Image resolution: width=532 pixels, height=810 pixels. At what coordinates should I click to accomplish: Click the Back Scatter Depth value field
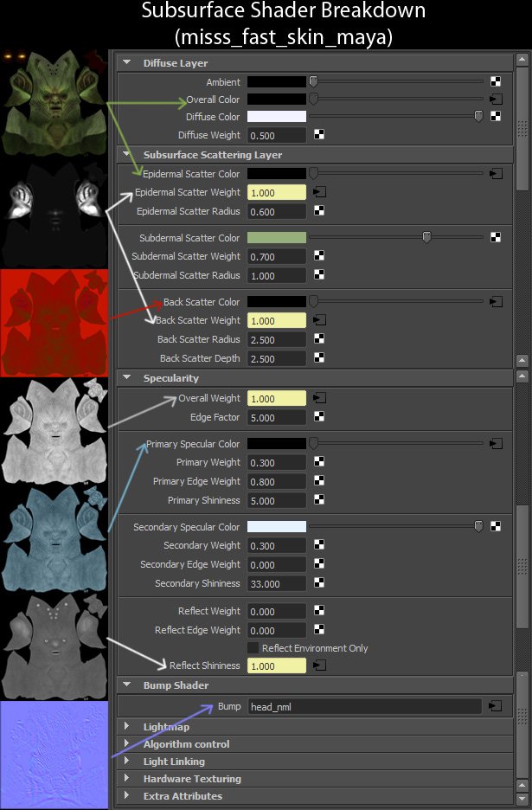pyautogui.click(x=276, y=358)
